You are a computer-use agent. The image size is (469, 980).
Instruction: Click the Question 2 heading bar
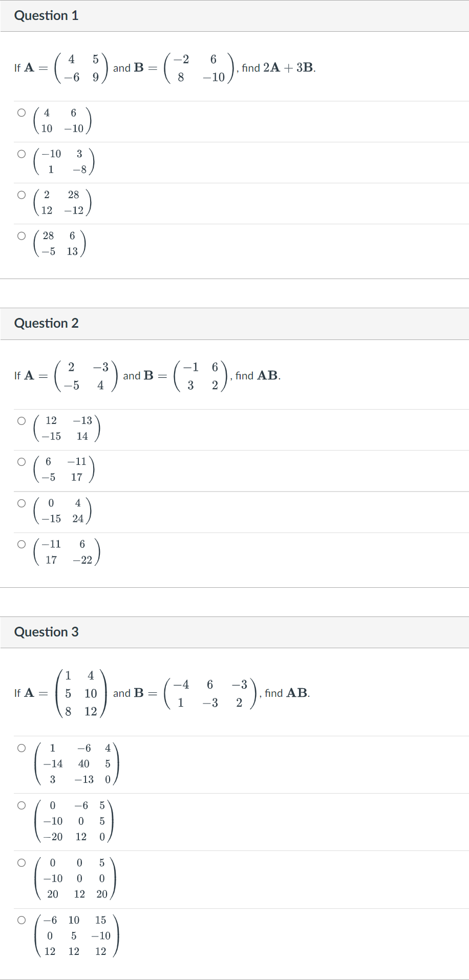(x=47, y=323)
